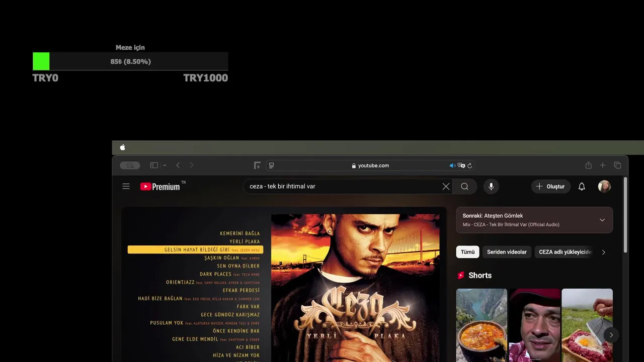Click the Meze için donation progress bar
Image resolution: width=644 pixels, height=362 pixels.
pos(130,61)
